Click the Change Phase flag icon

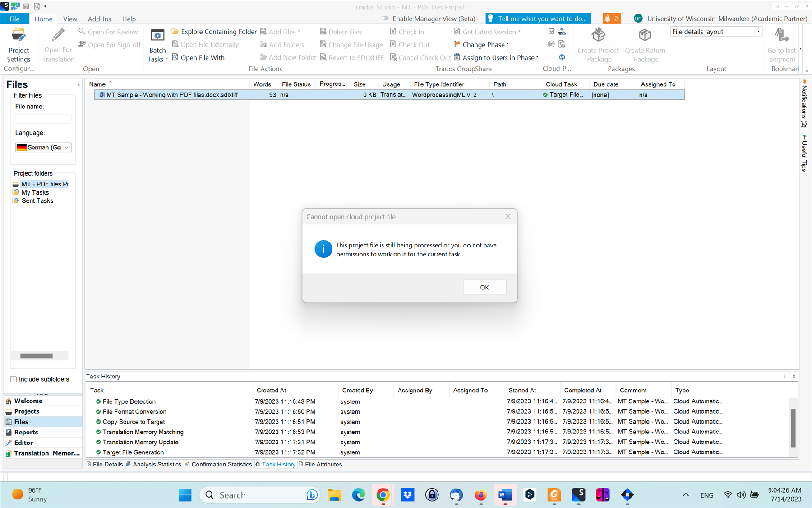[457, 44]
